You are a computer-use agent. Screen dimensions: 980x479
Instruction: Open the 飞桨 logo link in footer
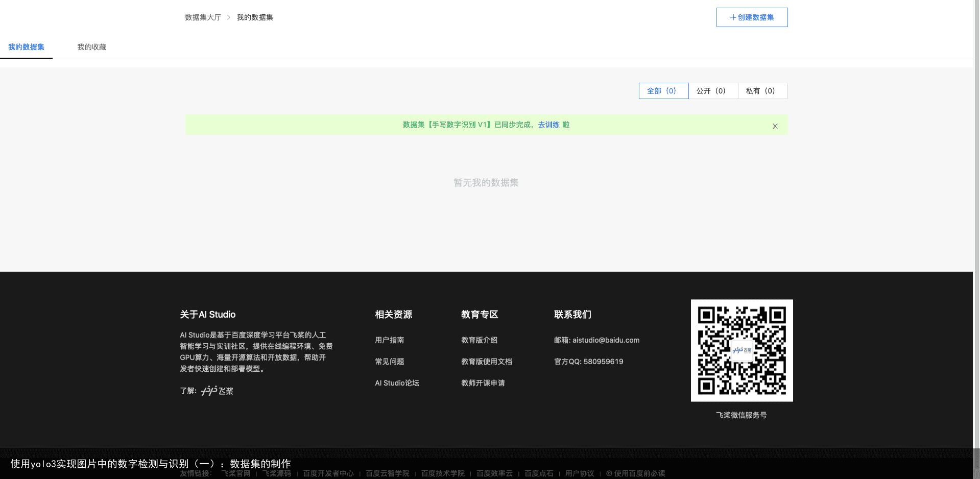point(217,391)
